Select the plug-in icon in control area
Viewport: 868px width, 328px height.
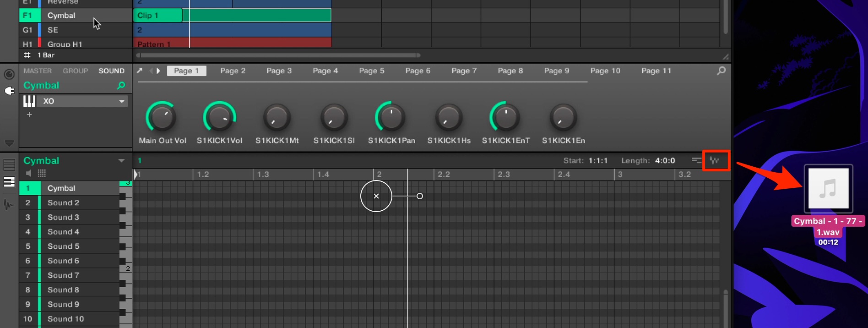(x=9, y=91)
